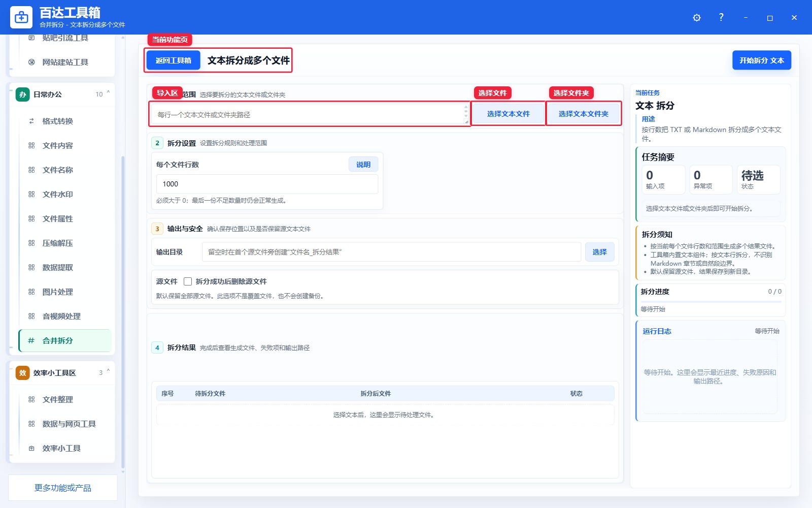The width and height of the screenshot is (812, 508).
Task: Click the 状态 column header
Action: [x=577, y=394]
